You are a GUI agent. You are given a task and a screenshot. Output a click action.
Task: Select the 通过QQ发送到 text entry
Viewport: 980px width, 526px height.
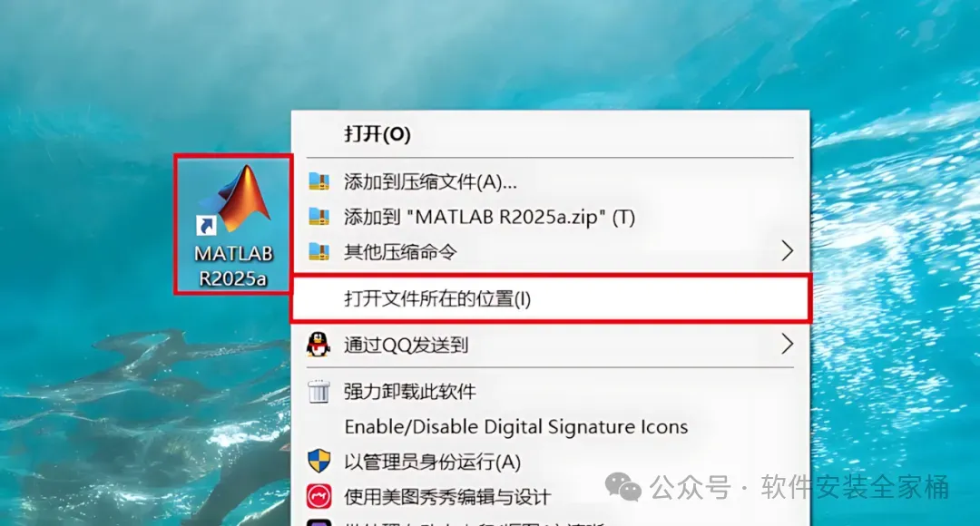[407, 345]
